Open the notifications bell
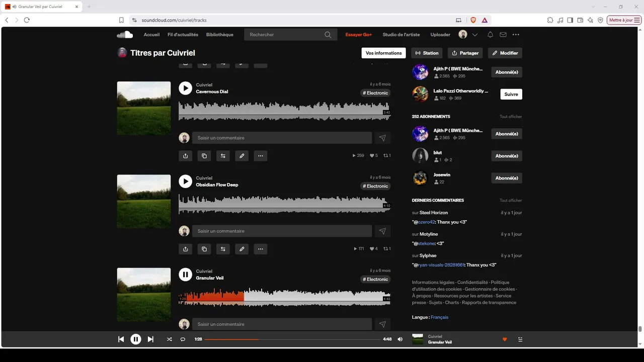Screen dimensions: 644x362 (490, 35)
